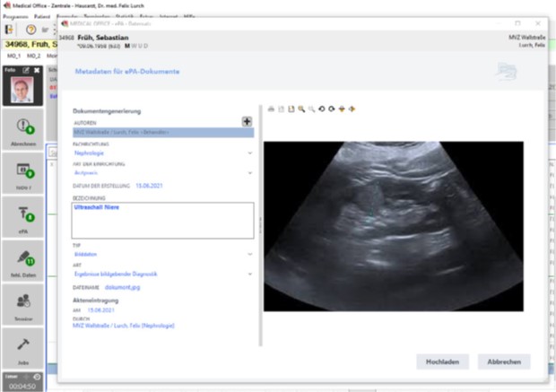This screenshot has height=392, width=556.
Task: Click the patient name Früh, Sebastian in dialog header
Action: (103, 38)
